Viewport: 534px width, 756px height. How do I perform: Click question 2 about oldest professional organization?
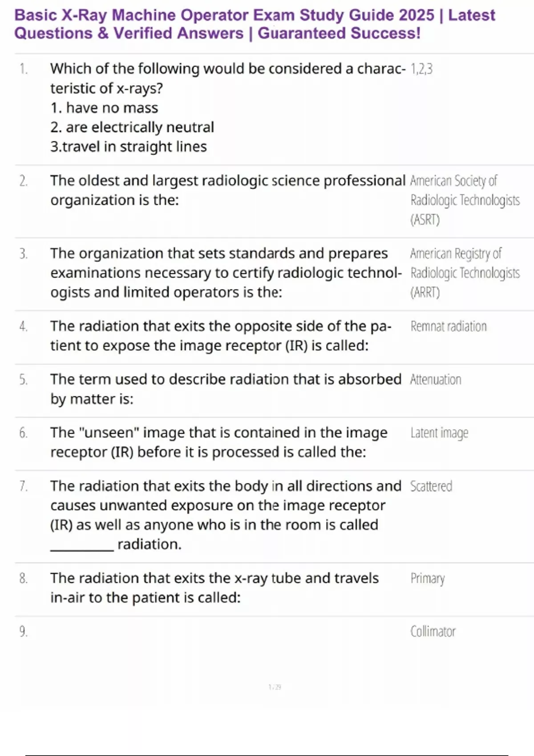coord(228,190)
